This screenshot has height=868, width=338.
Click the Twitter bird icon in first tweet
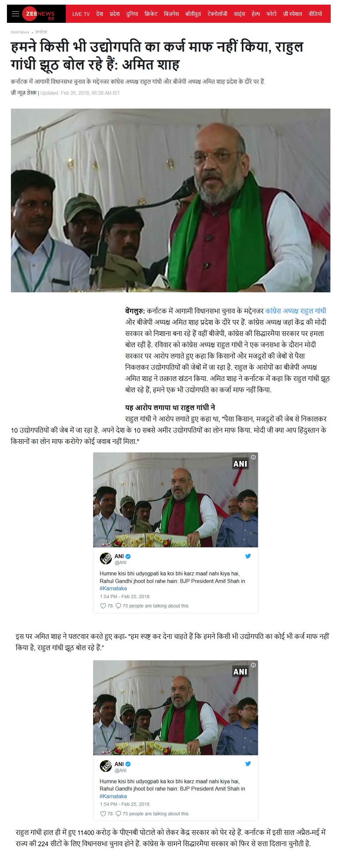coord(248,556)
